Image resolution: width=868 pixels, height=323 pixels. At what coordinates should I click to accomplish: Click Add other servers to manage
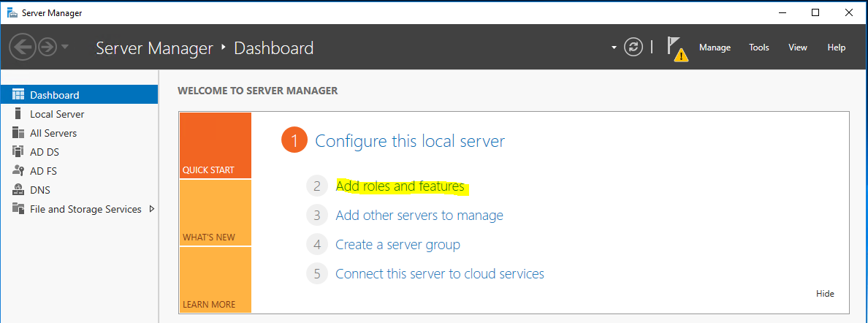point(419,215)
